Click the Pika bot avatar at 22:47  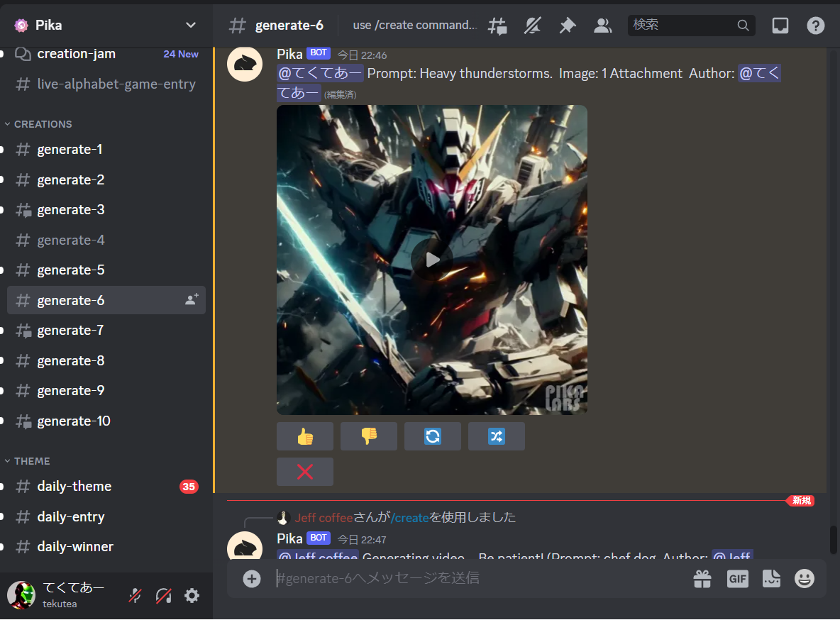245,546
